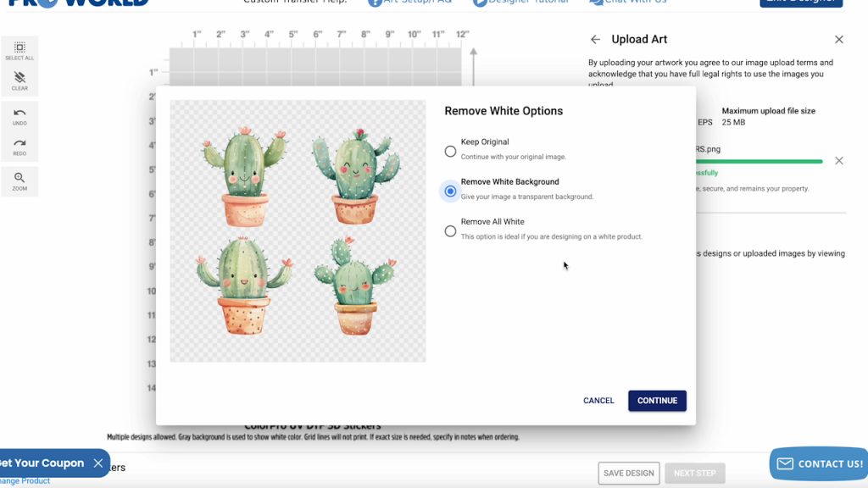Viewport: 868px width, 488px height.
Task: Select the Keep Original option
Action: (450, 151)
